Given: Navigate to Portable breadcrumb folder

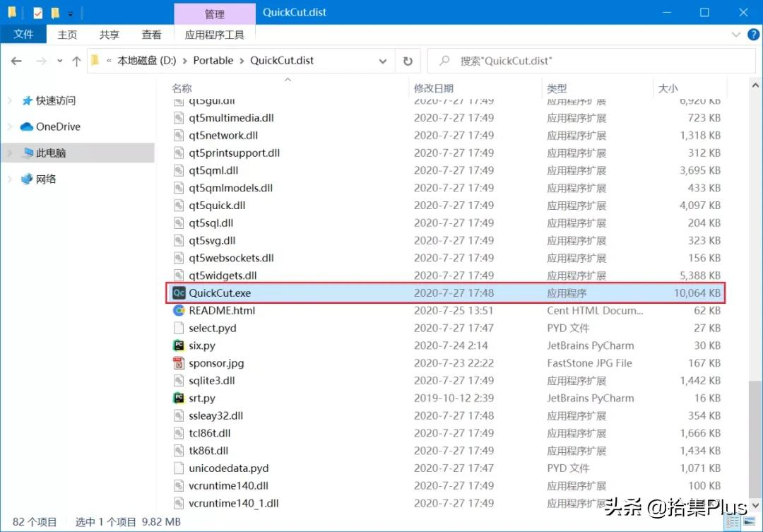Looking at the screenshot, I should tap(213, 61).
